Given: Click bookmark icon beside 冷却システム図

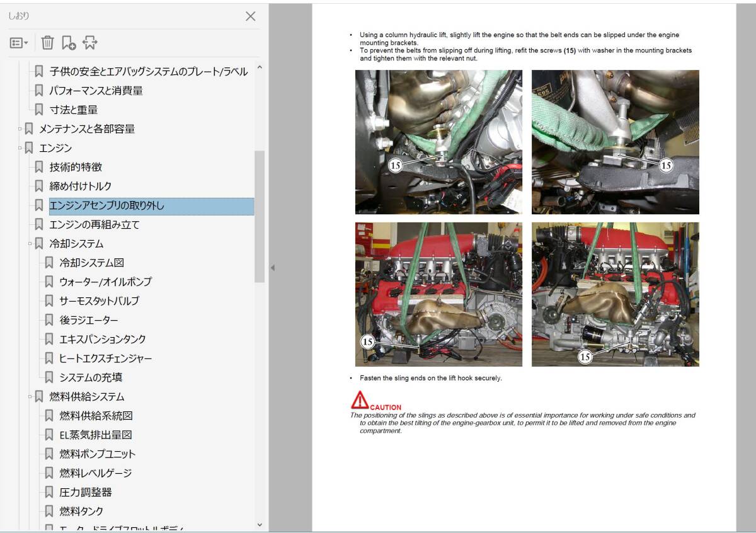Looking at the screenshot, I should point(49,263).
